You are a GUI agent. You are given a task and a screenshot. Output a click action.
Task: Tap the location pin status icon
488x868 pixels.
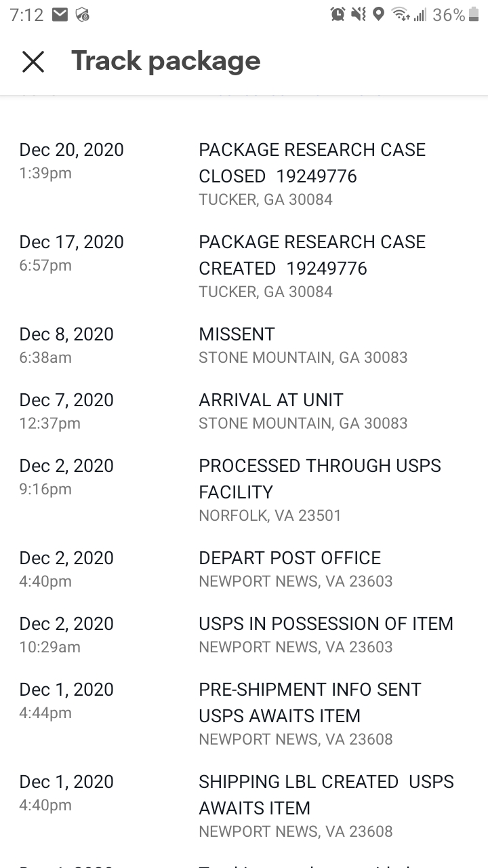[378, 14]
